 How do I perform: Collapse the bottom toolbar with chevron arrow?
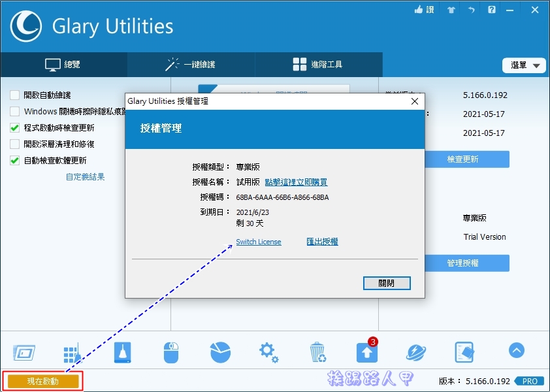click(516, 351)
